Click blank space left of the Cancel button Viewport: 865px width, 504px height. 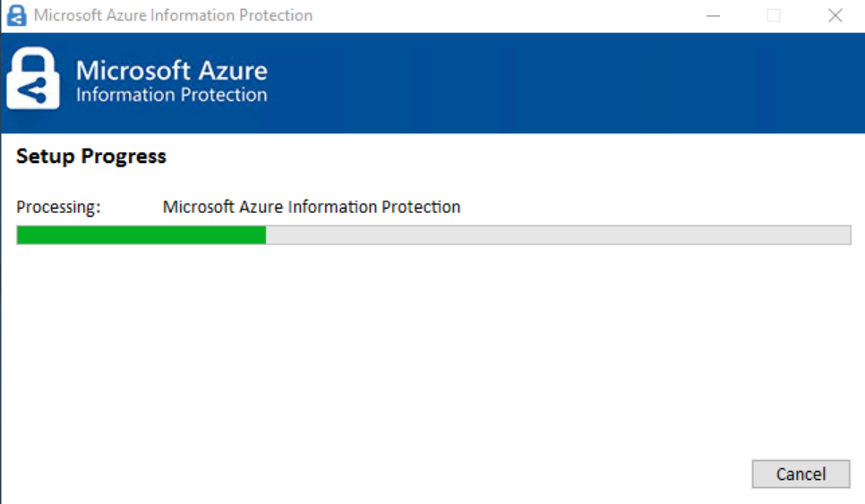tap(448, 474)
